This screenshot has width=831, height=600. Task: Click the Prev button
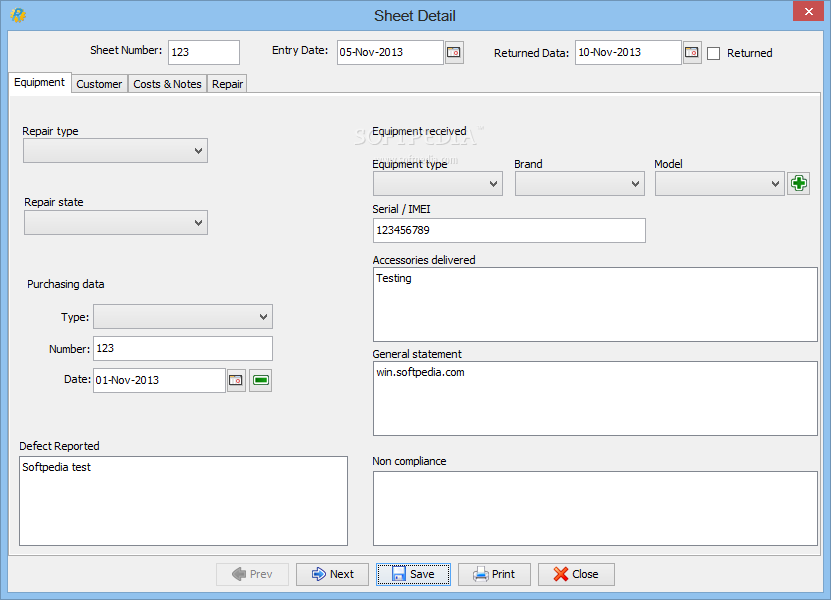tap(252, 574)
